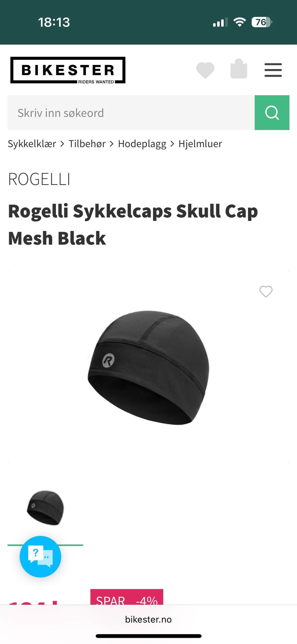This screenshot has height=644, width=297.
Task: Navigate to Sykkelklær breadcrumb
Action: tap(32, 144)
